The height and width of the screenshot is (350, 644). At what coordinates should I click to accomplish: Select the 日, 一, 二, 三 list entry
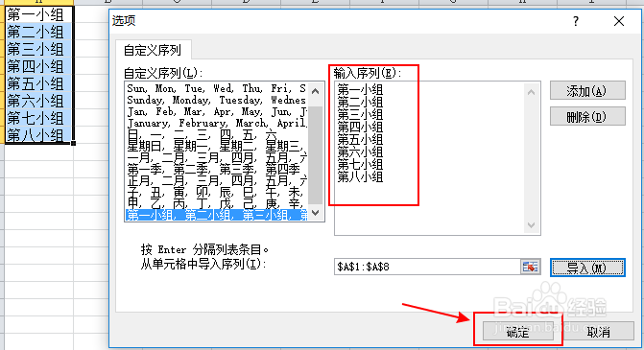216,134
